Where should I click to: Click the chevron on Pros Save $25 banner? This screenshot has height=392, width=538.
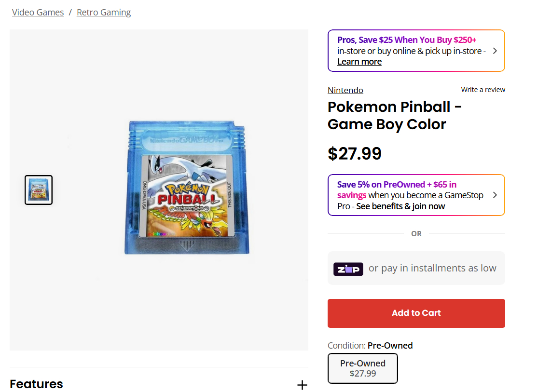point(495,51)
